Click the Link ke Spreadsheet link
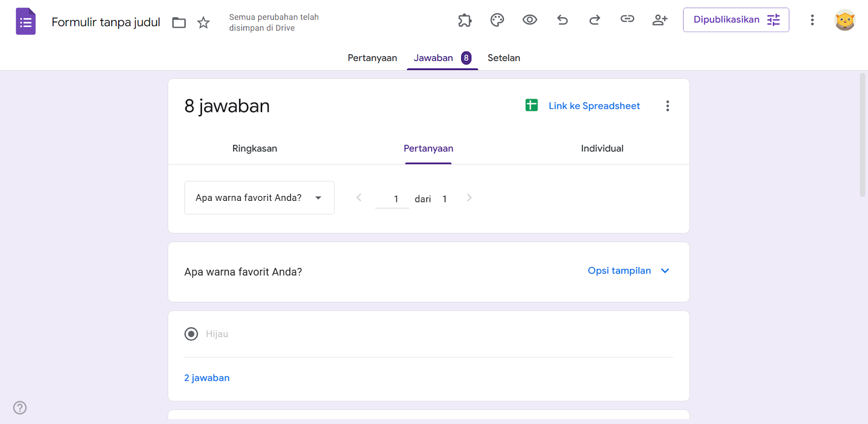Viewport: 868px width, 424px height. pyautogui.click(x=594, y=106)
